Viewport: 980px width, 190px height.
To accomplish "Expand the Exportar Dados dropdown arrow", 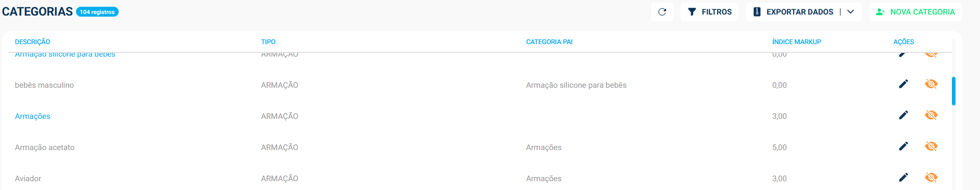I will (850, 12).
